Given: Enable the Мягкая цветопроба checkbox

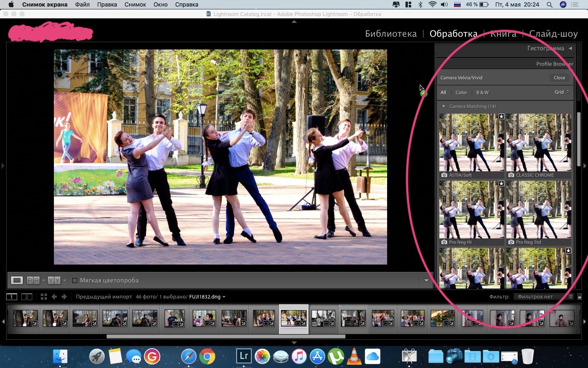Looking at the screenshot, I should point(75,280).
